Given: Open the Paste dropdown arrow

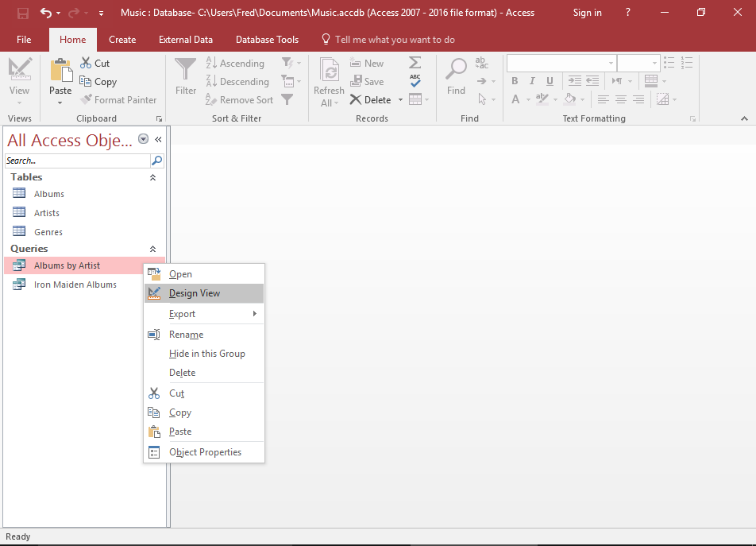Looking at the screenshot, I should (60, 103).
